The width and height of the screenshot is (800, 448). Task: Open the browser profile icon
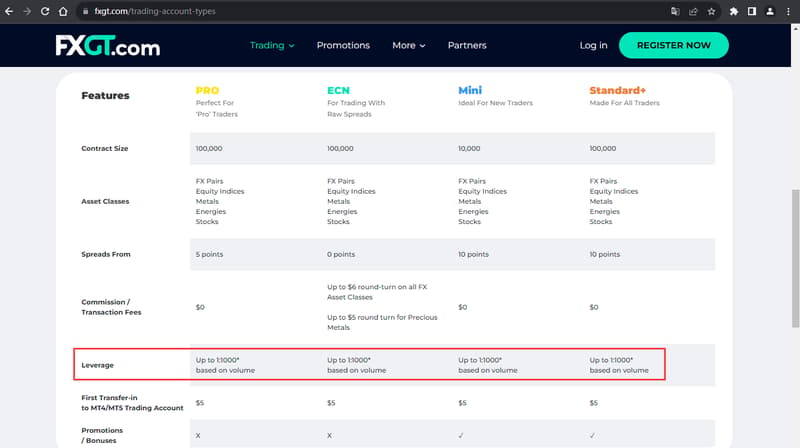coord(770,11)
